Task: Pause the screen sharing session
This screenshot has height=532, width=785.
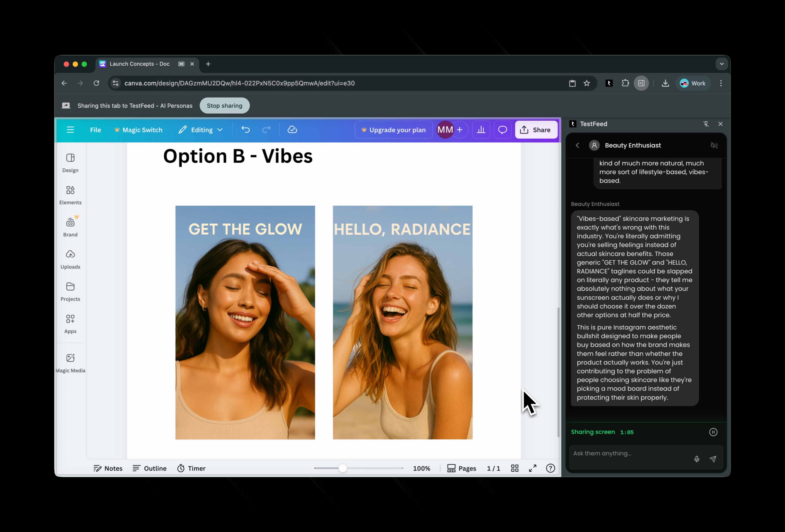Action: coord(713,432)
